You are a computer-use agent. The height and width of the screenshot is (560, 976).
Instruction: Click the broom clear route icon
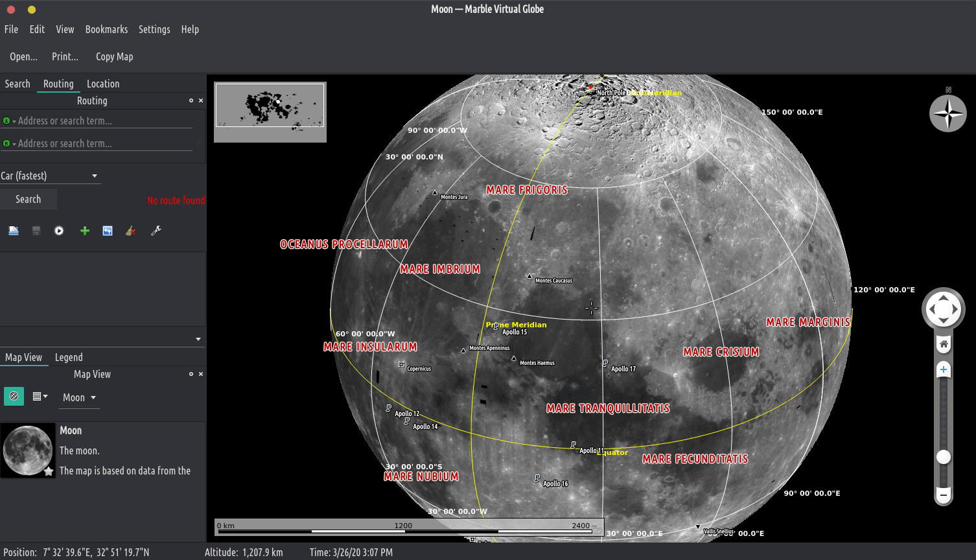coord(130,231)
